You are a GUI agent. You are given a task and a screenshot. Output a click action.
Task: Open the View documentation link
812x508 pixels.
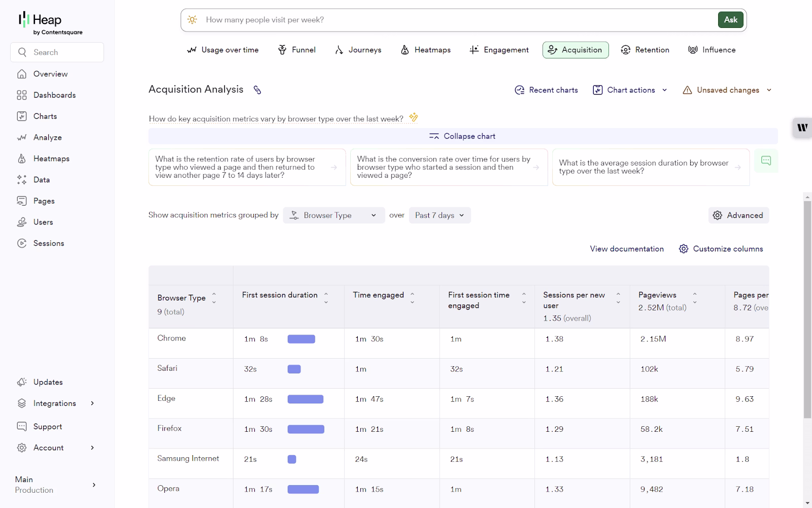point(627,249)
